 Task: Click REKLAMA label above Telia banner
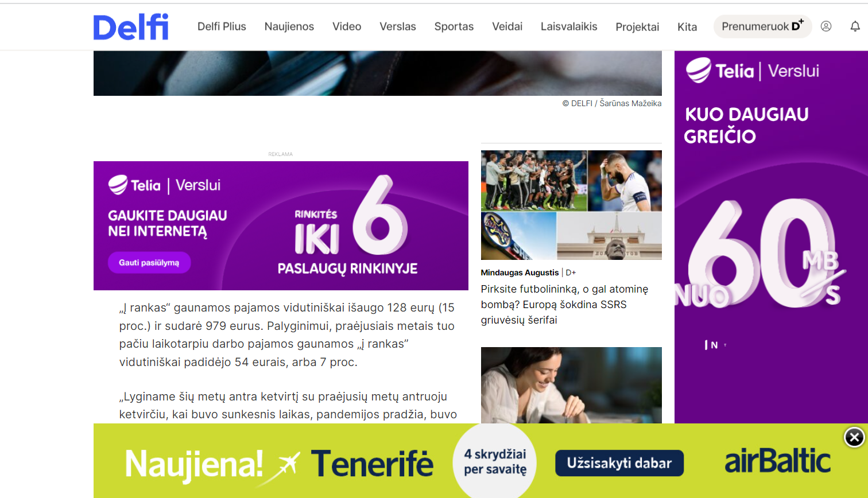click(x=281, y=154)
